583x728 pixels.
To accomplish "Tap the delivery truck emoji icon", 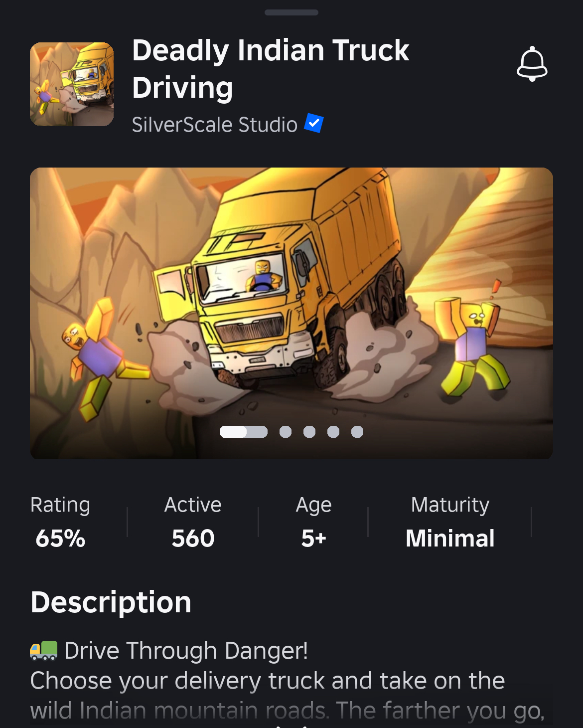I will pos(44,650).
